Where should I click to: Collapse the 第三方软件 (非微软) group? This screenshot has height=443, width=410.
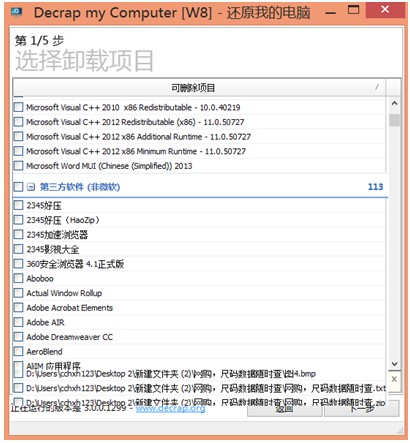pos(31,187)
